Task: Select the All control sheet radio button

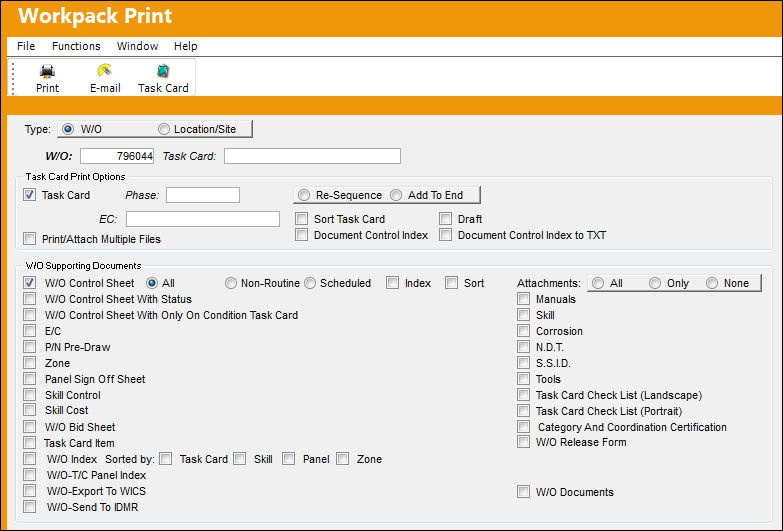Action: (152, 283)
